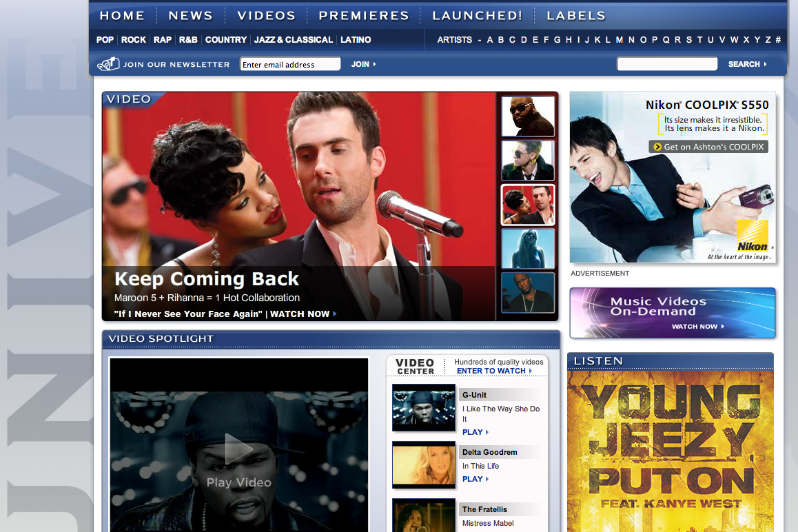This screenshot has width=798, height=532.
Task: Click the play overlay on the spotlight video
Action: 238,449
